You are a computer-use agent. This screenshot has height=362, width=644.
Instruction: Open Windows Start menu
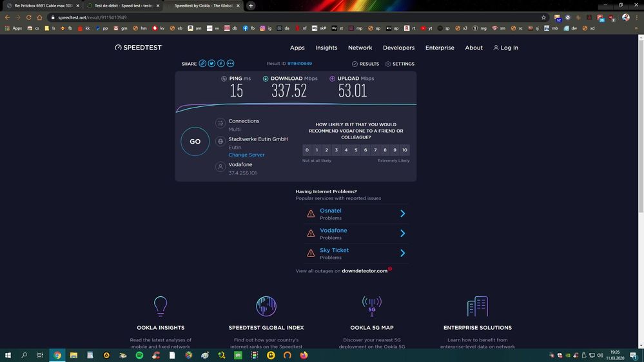click(x=8, y=355)
